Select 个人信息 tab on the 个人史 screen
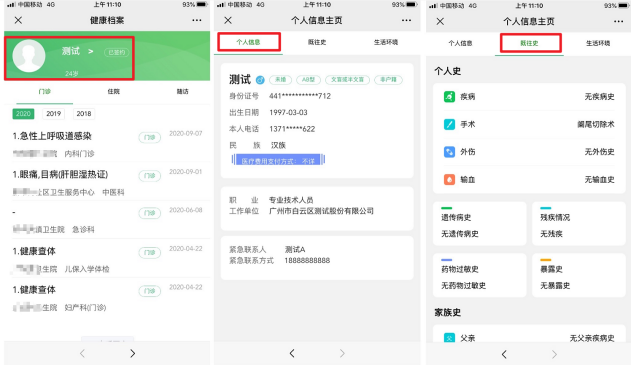Screen dimensions: 631x366 (460, 43)
